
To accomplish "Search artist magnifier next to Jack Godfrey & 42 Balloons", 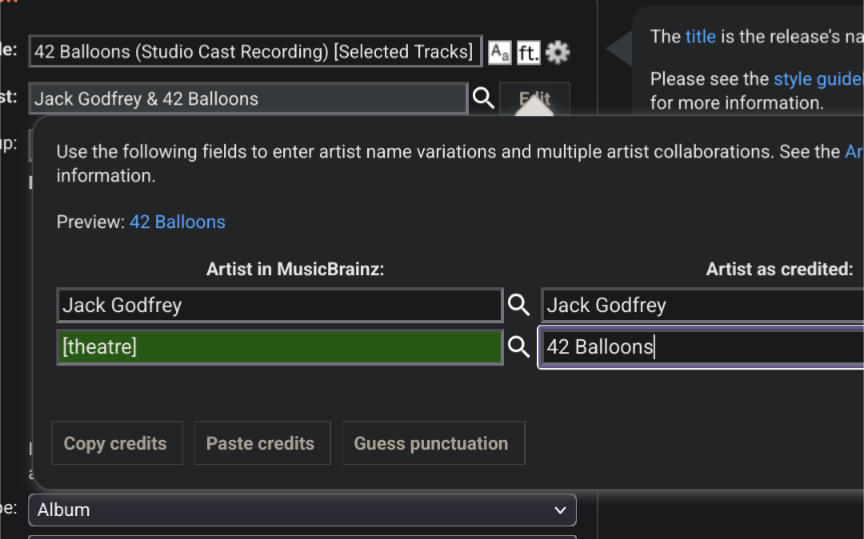I will 483,99.
